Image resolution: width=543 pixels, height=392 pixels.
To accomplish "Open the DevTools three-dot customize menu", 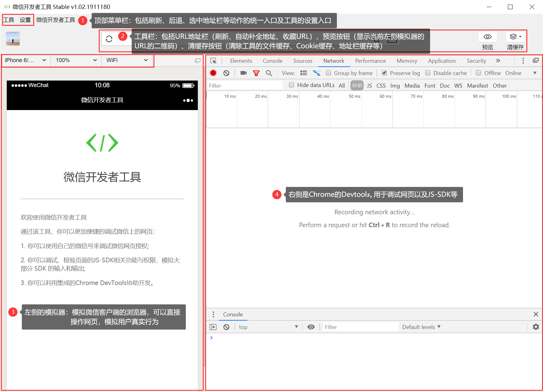I will pos(523,61).
